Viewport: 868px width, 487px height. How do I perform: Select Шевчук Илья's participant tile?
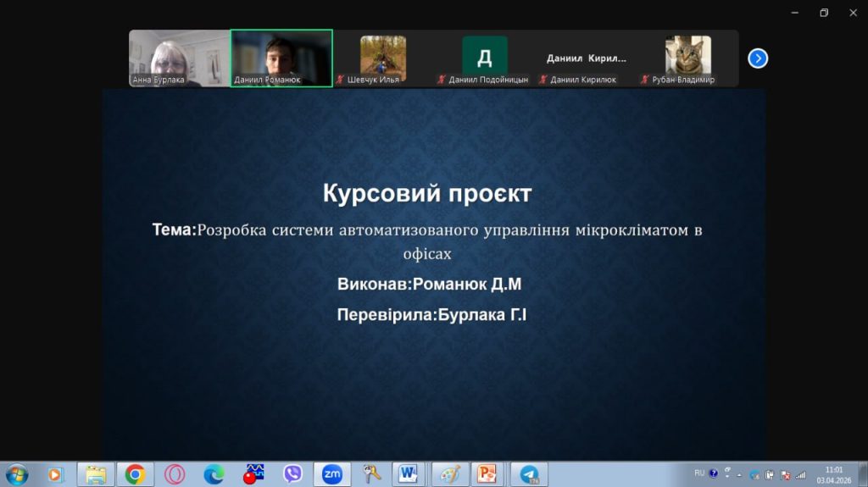pos(383,58)
